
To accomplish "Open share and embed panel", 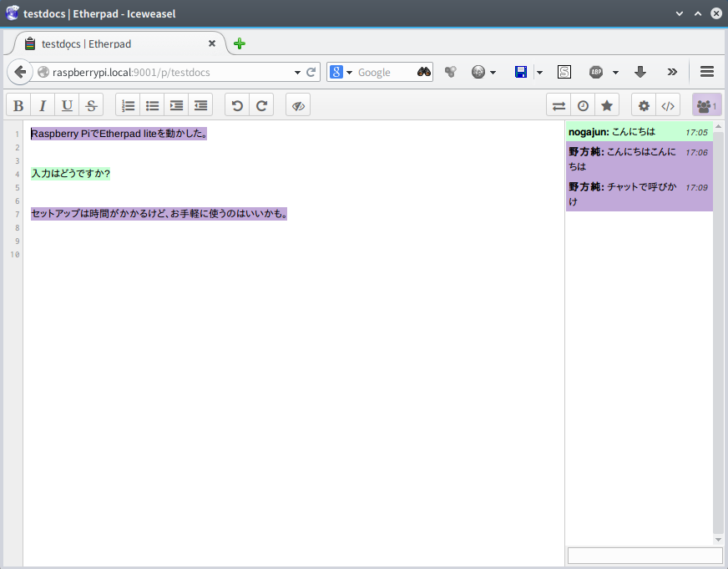I will click(668, 105).
